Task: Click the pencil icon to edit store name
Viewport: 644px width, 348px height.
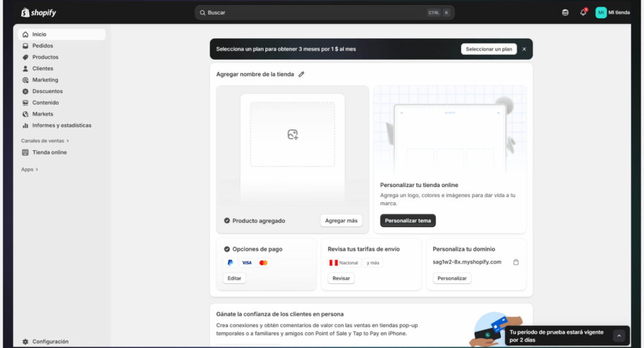Action: pos(301,74)
